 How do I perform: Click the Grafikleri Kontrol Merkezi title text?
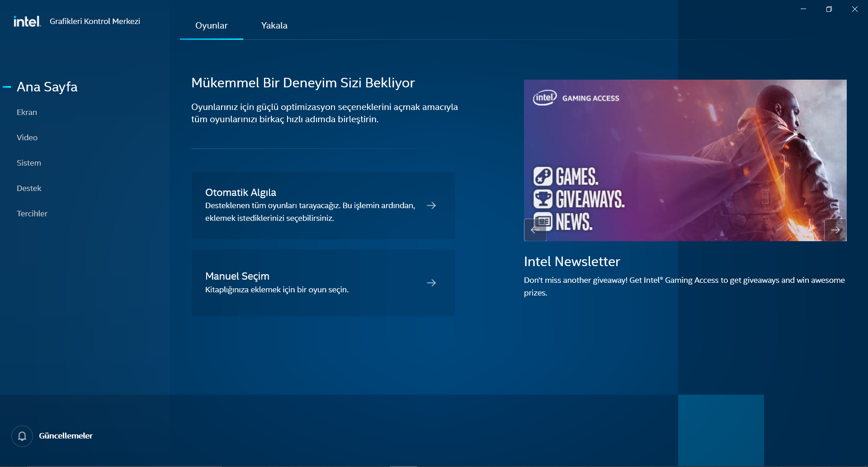(x=95, y=21)
